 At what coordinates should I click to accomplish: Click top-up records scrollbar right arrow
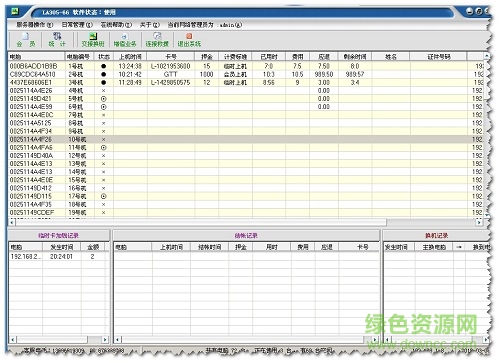(105, 340)
